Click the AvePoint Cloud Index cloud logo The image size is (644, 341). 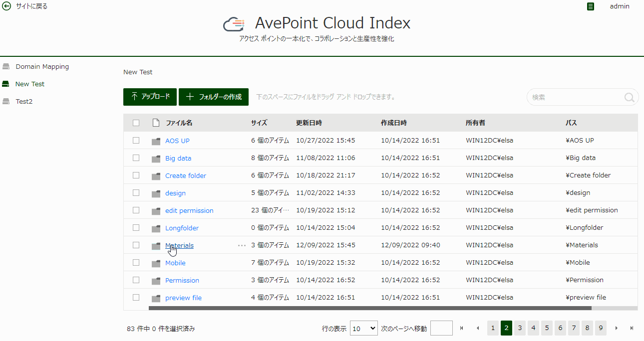[x=234, y=23]
